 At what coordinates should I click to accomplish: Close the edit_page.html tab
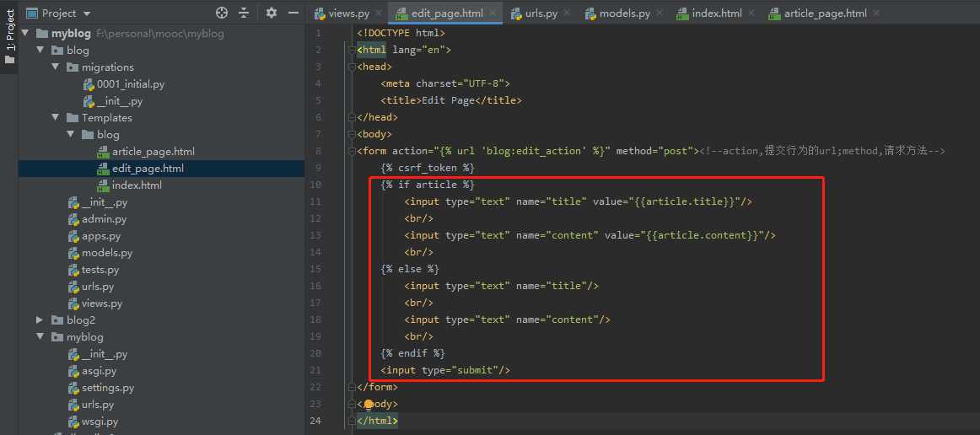[493, 13]
